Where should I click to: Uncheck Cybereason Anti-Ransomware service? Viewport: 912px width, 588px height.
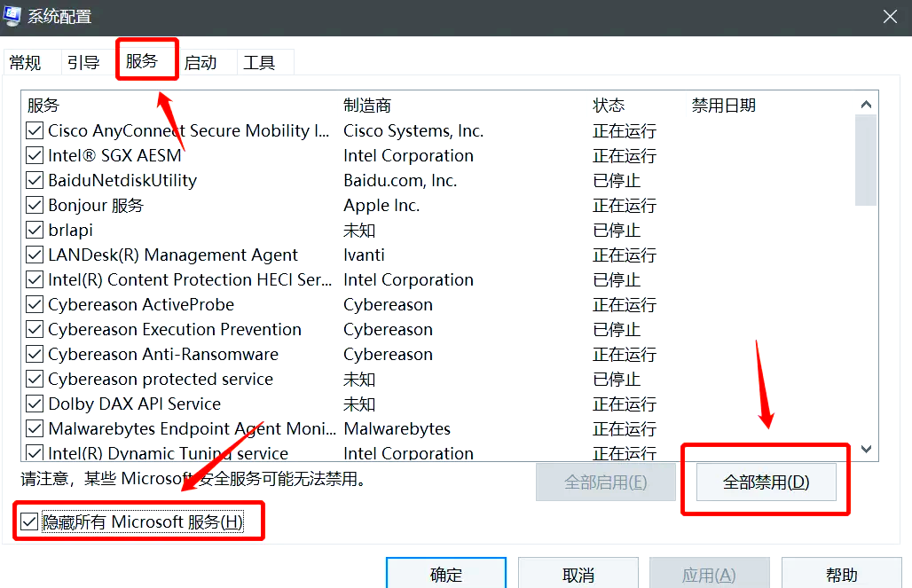pyautogui.click(x=35, y=354)
